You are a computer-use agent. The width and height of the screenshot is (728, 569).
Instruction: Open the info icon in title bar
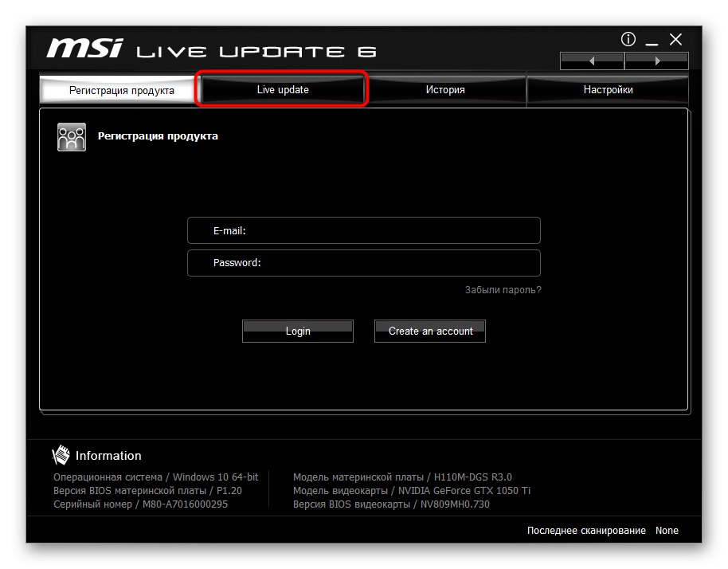click(628, 40)
